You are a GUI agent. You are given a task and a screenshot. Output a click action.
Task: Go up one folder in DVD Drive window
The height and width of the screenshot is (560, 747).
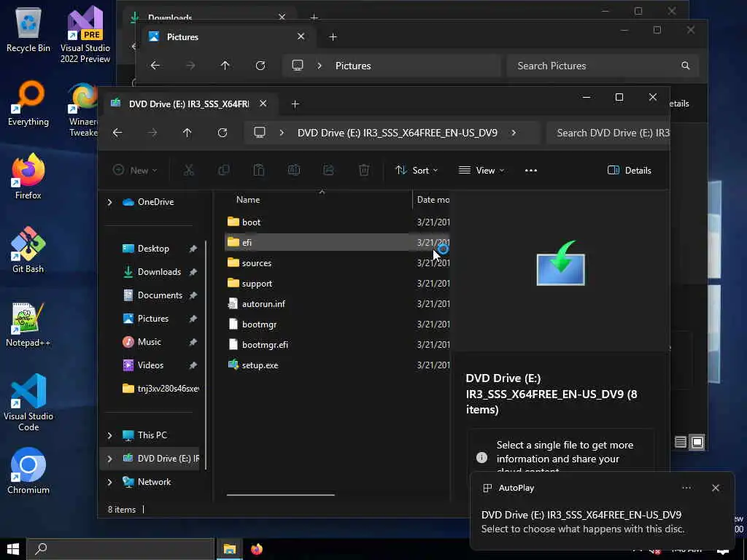[187, 133]
